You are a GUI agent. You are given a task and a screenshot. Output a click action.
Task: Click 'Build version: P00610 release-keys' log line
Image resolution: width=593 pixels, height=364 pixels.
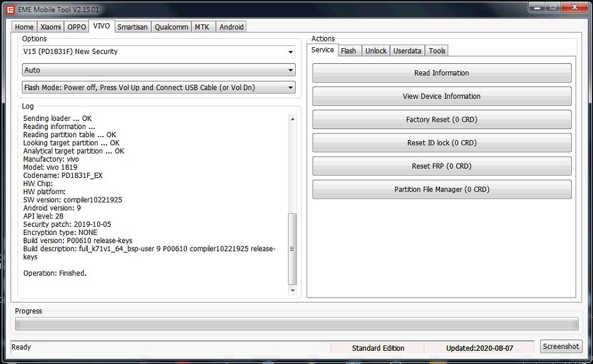click(78, 241)
